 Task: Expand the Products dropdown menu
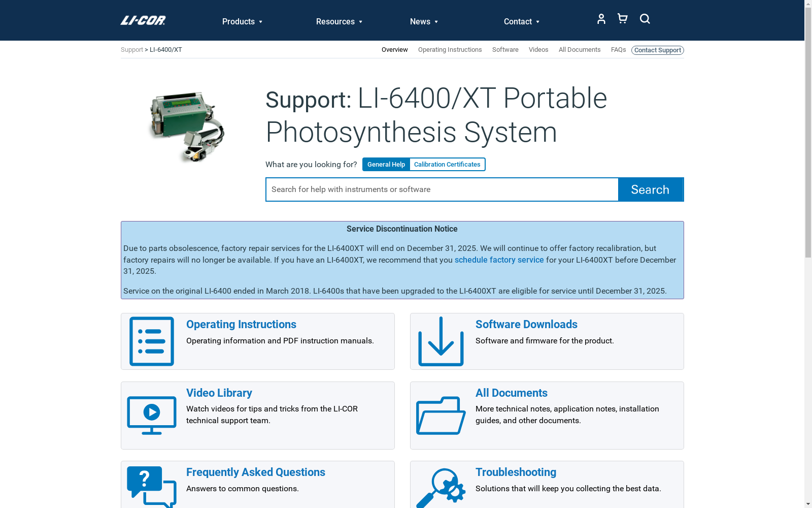pyautogui.click(x=243, y=21)
